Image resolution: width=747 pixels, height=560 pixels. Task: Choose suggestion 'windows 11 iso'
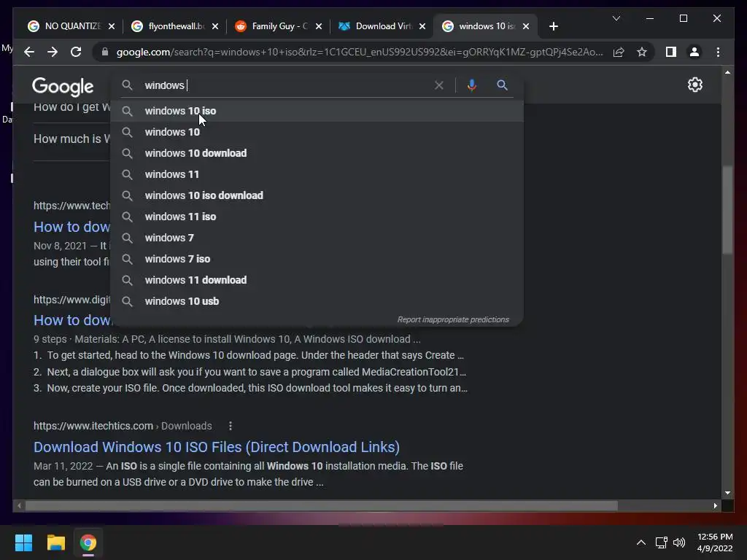pos(317,217)
